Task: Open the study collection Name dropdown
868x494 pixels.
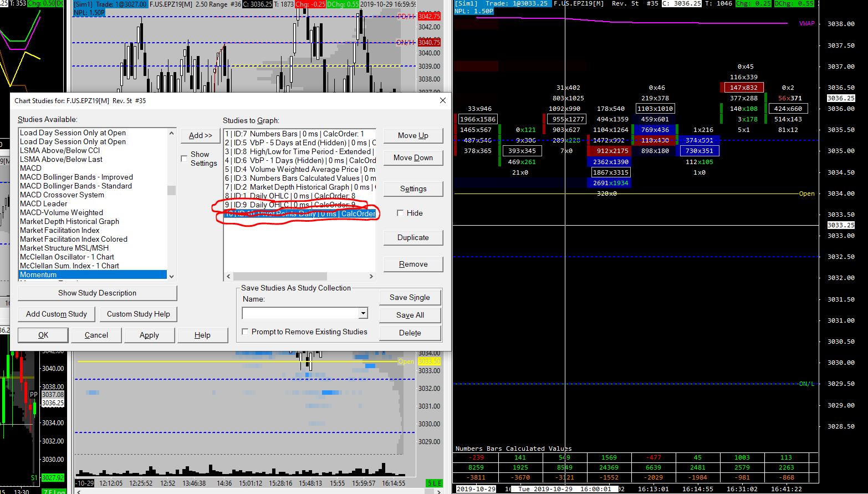Action: (363, 313)
